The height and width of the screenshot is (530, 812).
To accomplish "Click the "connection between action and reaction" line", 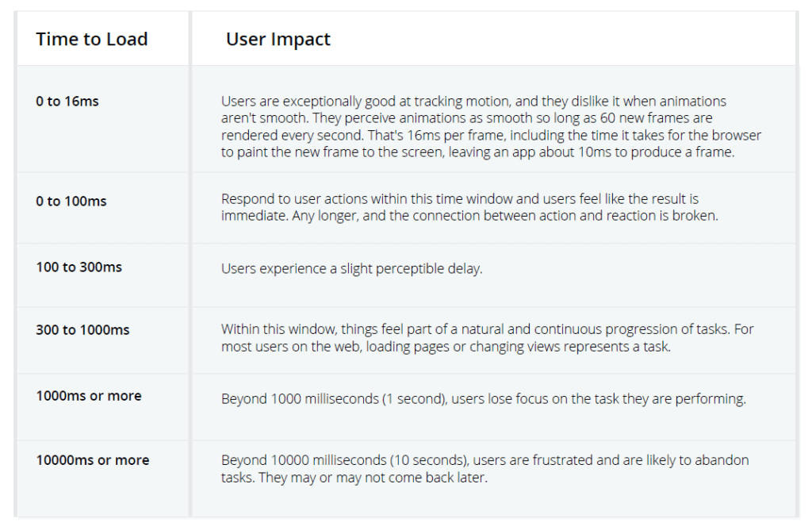I will coord(469,216).
